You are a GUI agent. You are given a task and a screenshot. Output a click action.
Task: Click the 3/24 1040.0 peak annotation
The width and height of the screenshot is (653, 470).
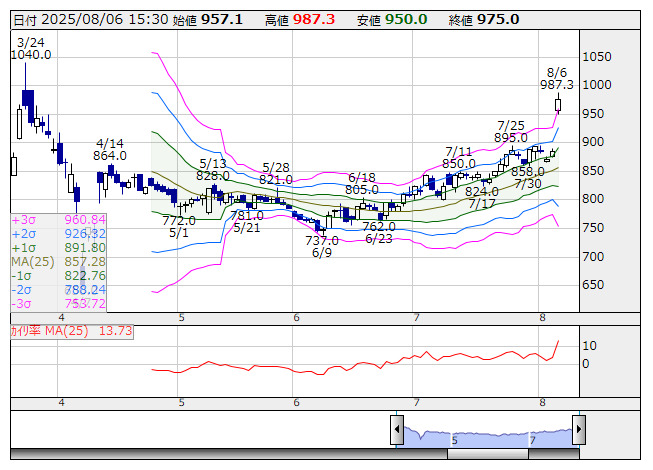click(31, 48)
